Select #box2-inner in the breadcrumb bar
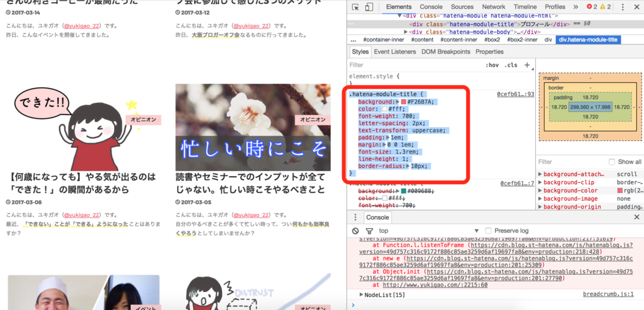The width and height of the screenshot is (644, 310). 522,40
